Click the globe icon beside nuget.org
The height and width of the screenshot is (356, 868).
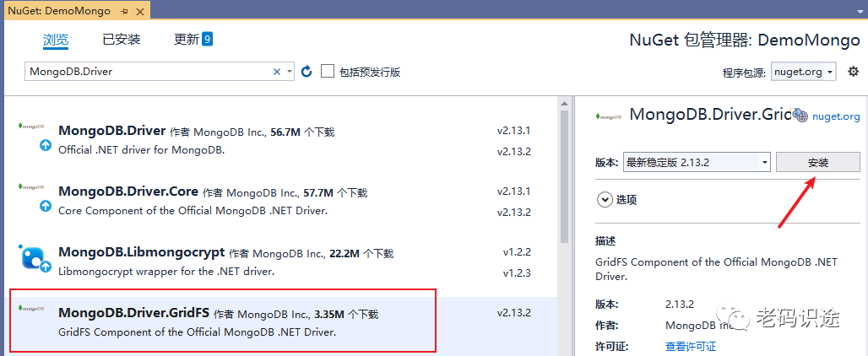point(800,115)
